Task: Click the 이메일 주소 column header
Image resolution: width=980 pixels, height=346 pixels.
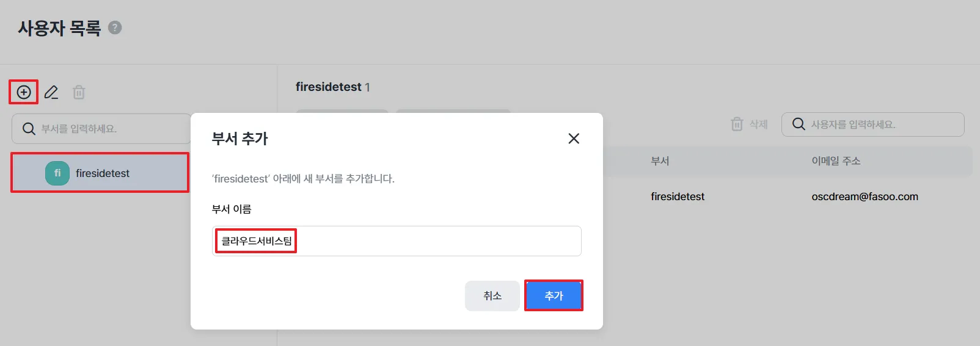Action: [836, 161]
